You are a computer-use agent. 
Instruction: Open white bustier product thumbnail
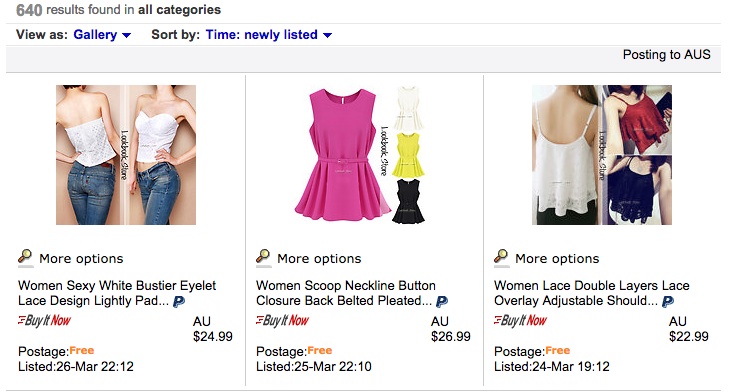[x=126, y=155]
